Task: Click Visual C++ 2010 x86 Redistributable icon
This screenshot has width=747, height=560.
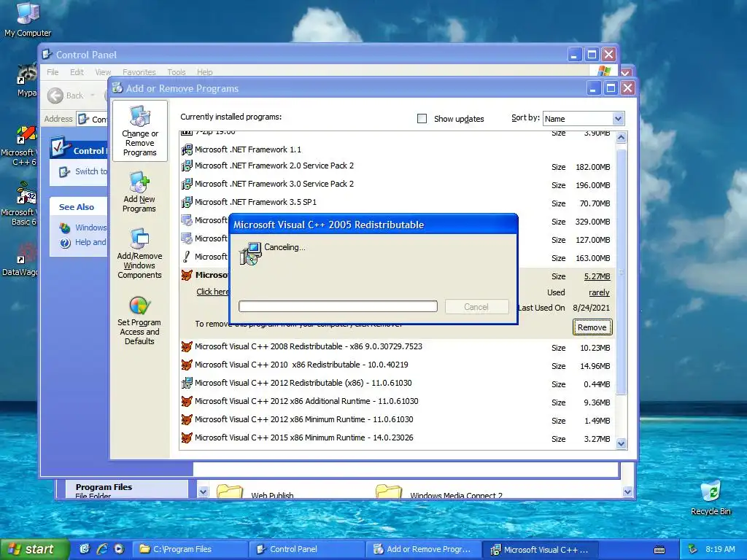Action: pyautogui.click(x=187, y=365)
